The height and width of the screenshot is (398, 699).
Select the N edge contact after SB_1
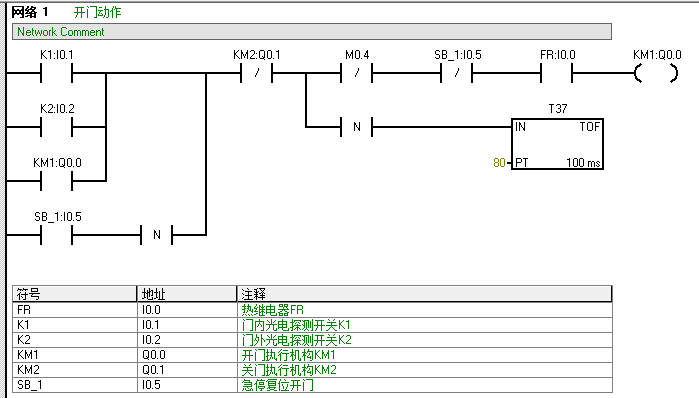[x=156, y=235]
